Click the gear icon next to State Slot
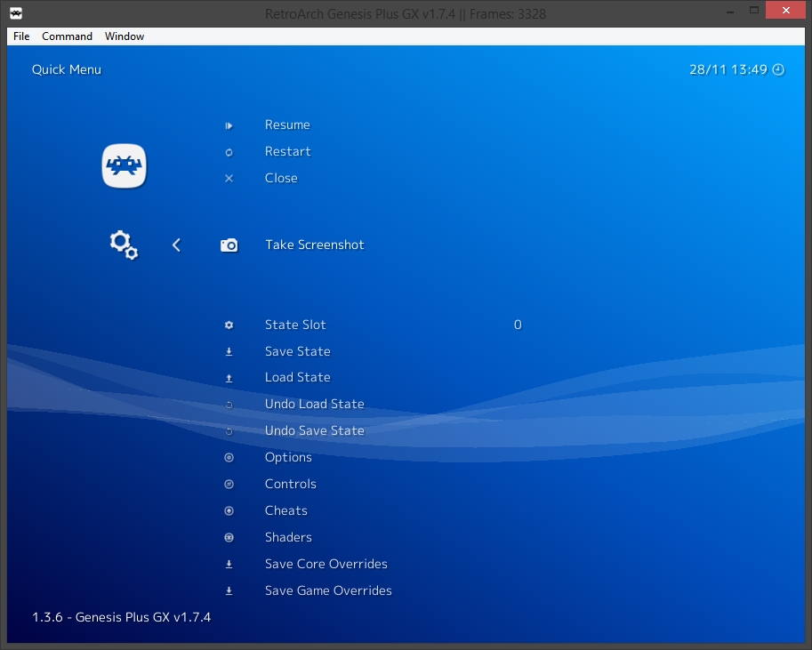812x650 pixels. click(x=229, y=325)
